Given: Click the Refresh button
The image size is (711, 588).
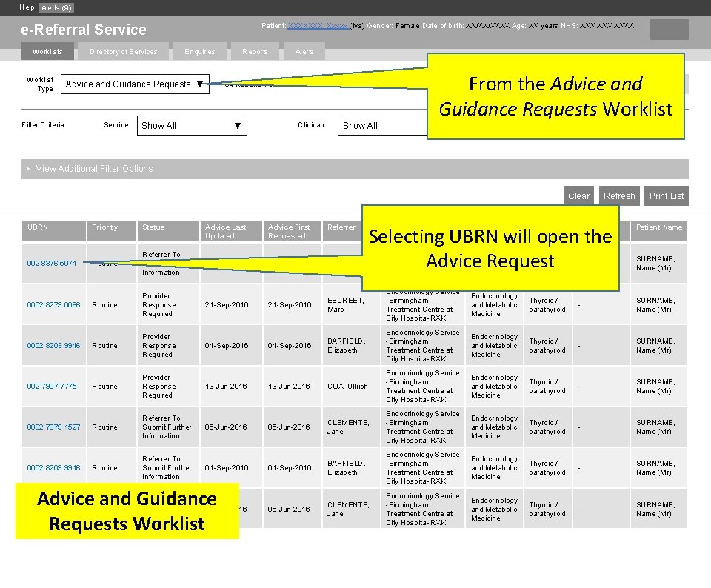Looking at the screenshot, I should [x=619, y=196].
